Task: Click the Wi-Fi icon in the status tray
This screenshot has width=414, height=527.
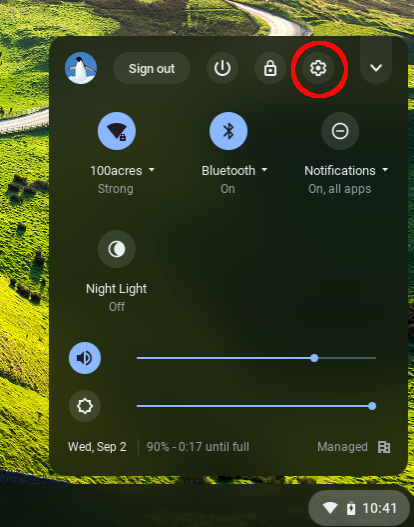Action: (330, 508)
